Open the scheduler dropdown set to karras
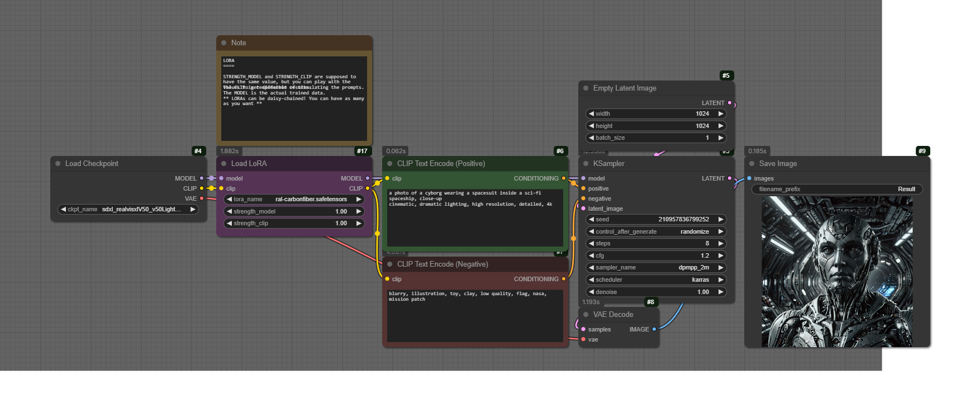 656,280
